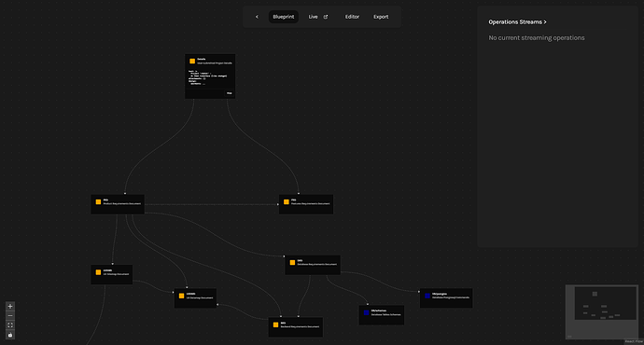This screenshot has width=644, height=345.
Task: Click the UX Datamap Document label
Action: [200, 297]
